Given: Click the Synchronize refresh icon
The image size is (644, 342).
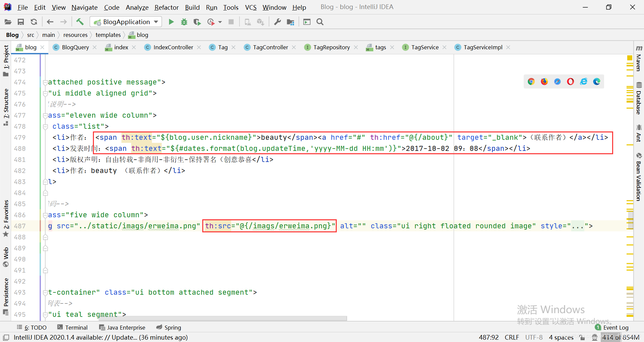Looking at the screenshot, I should [x=34, y=22].
